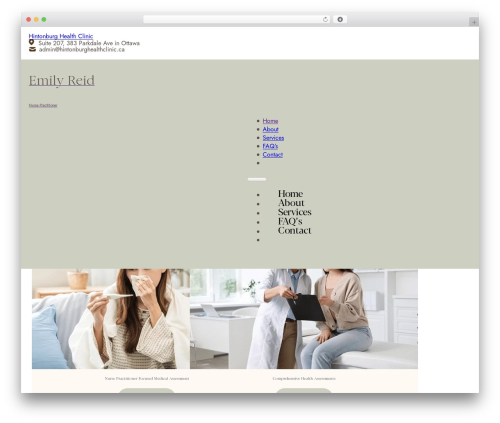The height and width of the screenshot is (423, 500).
Task: Click the browser reload icon
Action: coord(325,19)
